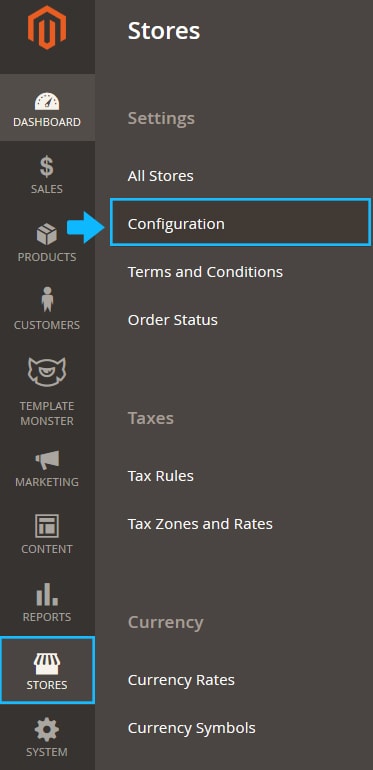Screen dimensions: 373x770
Task: Click the Template Monster mascot icon
Action: pos(47,372)
